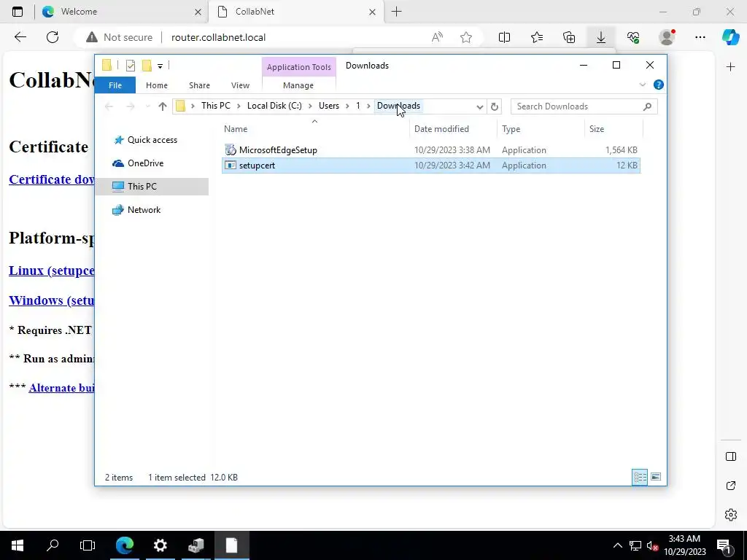
Task: Select Quick access in navigation pane
Action: click(152, 140)
